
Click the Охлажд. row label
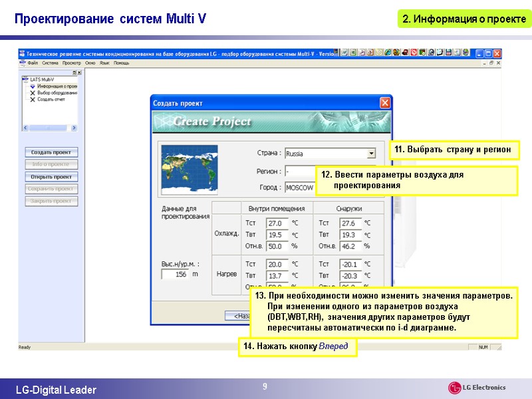226,234
